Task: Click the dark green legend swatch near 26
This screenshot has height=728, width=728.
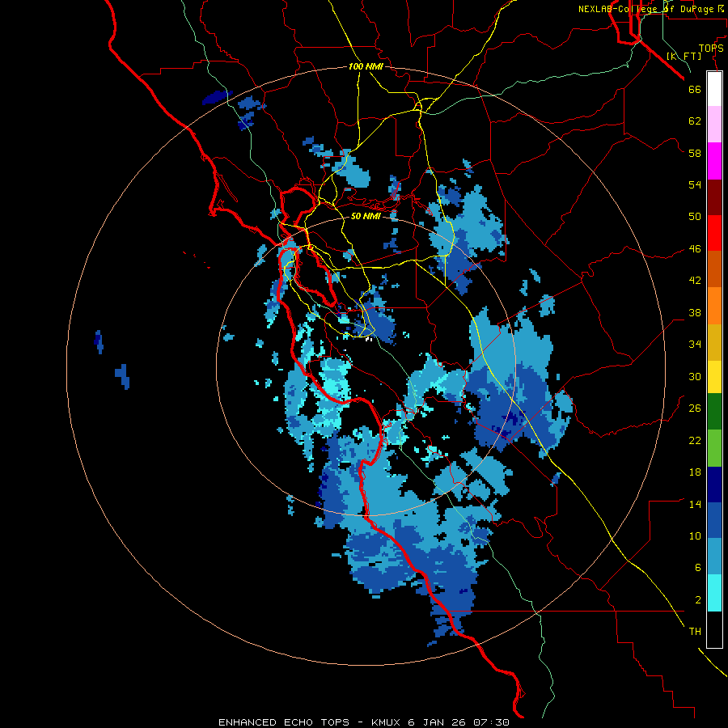Action: click(714, 412)
